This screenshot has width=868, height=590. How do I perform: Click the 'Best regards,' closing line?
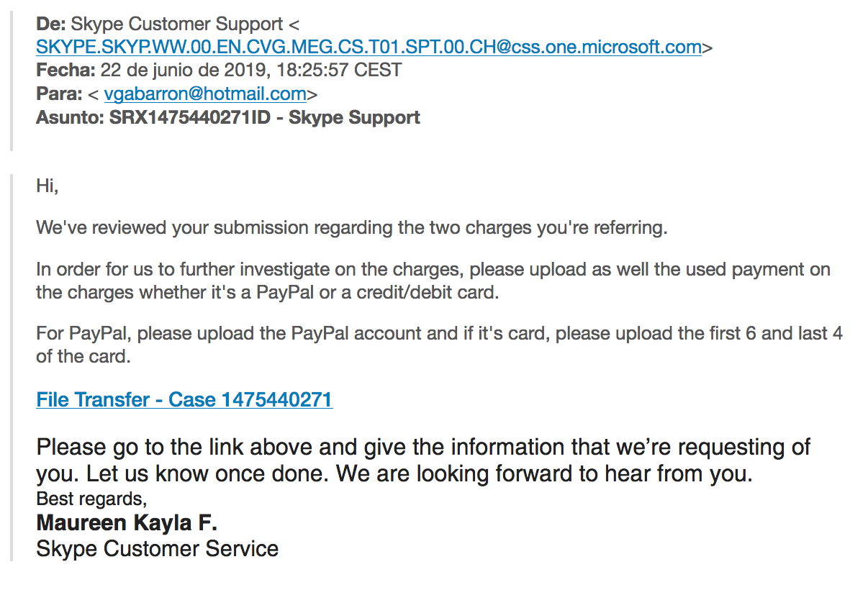point(91,498)
